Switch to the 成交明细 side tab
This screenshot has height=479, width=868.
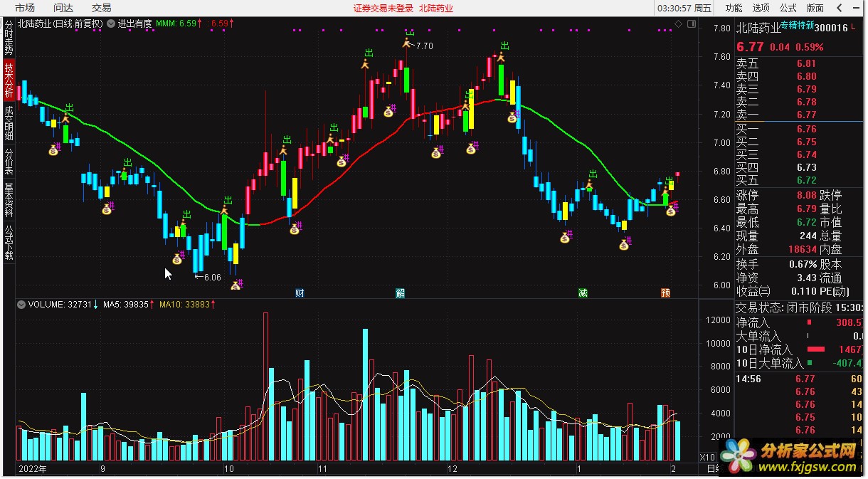coord(9,122)
